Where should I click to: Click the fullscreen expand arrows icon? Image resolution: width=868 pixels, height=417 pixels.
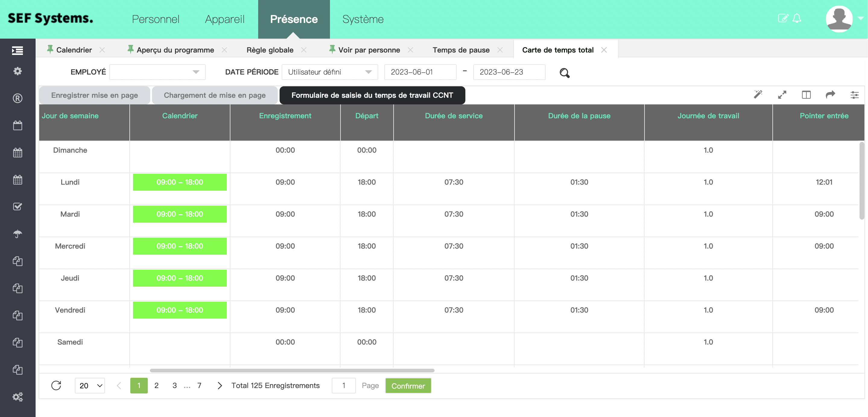pos(782,95)
